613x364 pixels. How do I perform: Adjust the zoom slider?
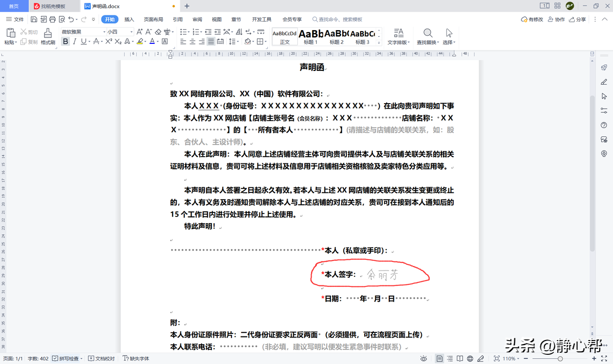560,358
